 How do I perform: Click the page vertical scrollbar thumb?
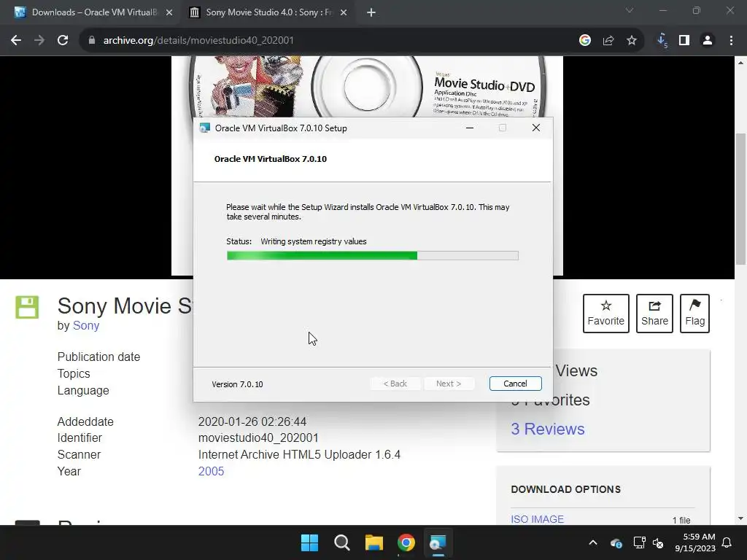tap(740, 198)
